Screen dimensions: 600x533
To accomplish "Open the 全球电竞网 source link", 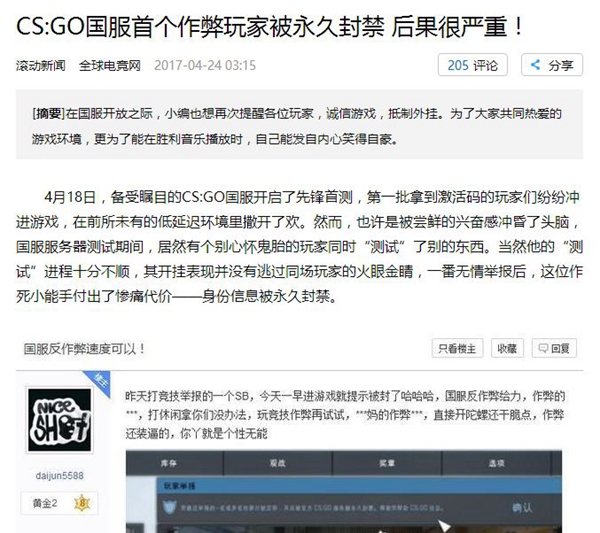I will 110,65.
